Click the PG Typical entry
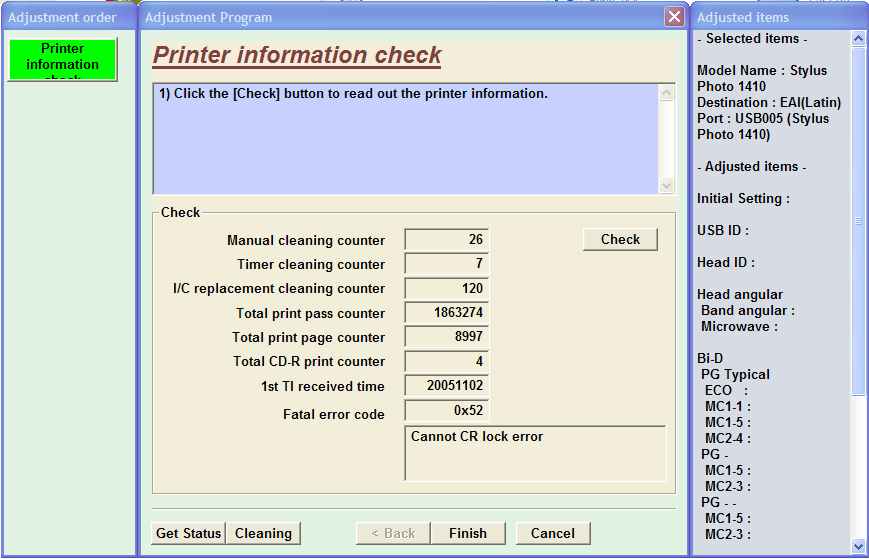869x559 pixels. coord(735,374)
